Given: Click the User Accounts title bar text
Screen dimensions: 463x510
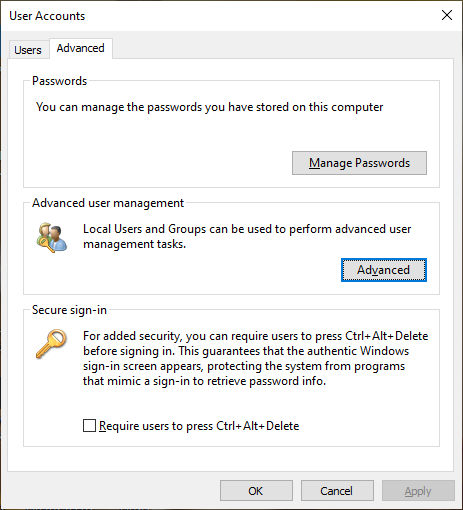Looking at the screenshot, I should [47, 16].
